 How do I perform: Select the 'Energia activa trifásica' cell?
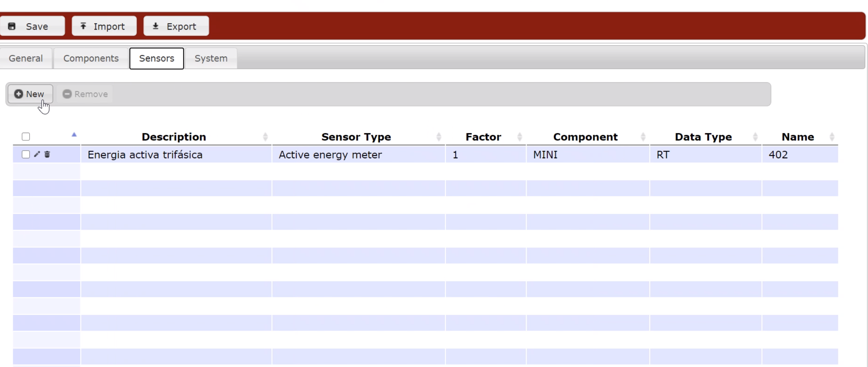[176, 155]
